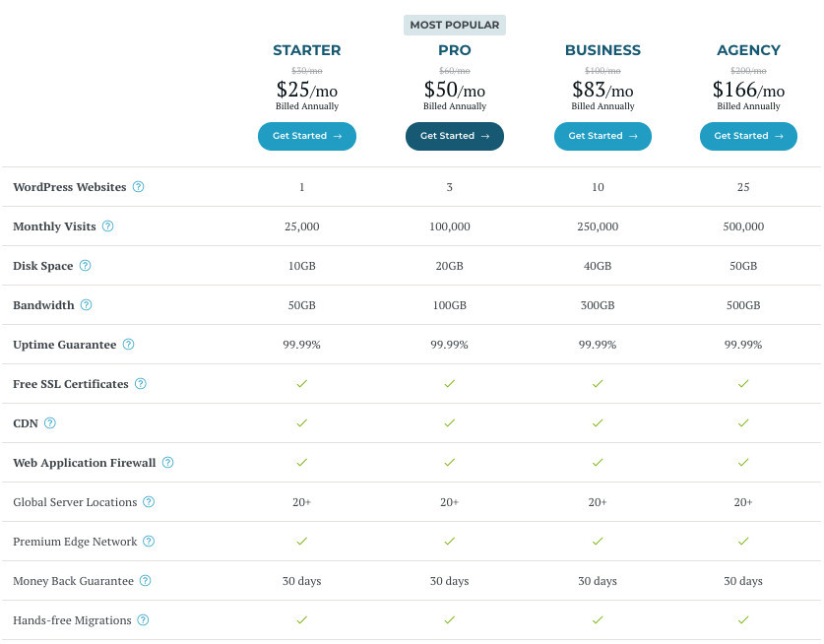Click Business's 99.99% uptime value

[x=598, y=345]
